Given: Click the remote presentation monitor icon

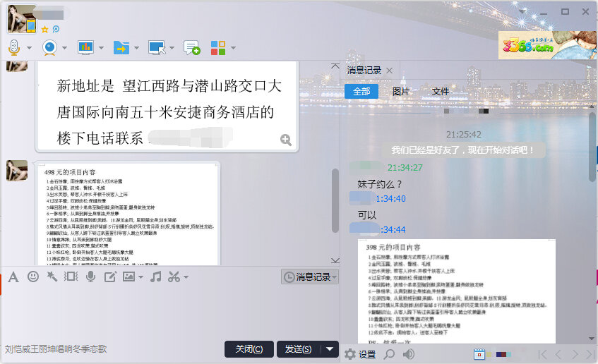Looking at the screenshot, I should (x=85, y=47).
